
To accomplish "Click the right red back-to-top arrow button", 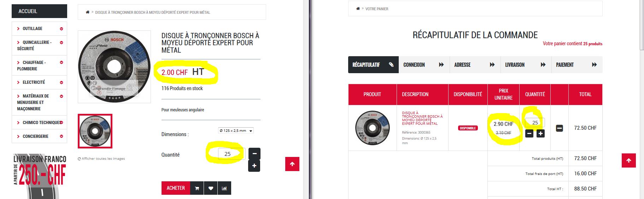I will tap(629, 160).
